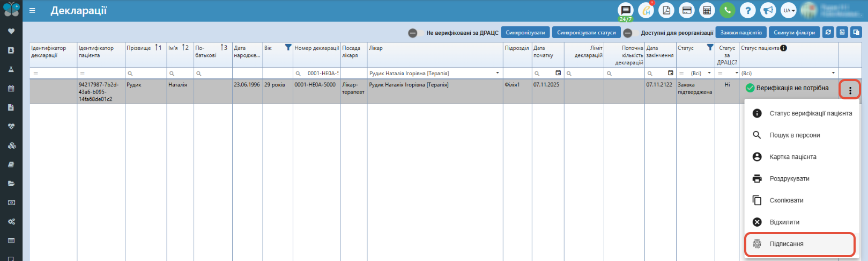This screenshot has width=868, height=261.
Task: Open the 24/7 support chat
Action: (x=626, y=10)
